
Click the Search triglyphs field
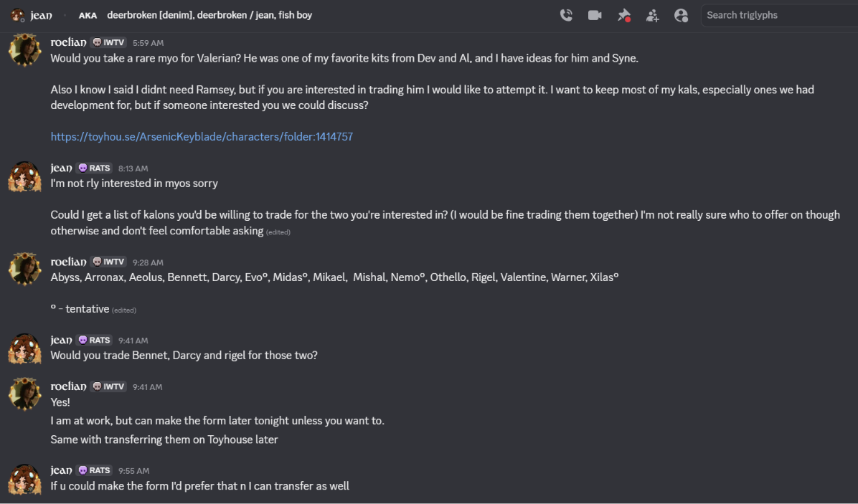(779, 15)
